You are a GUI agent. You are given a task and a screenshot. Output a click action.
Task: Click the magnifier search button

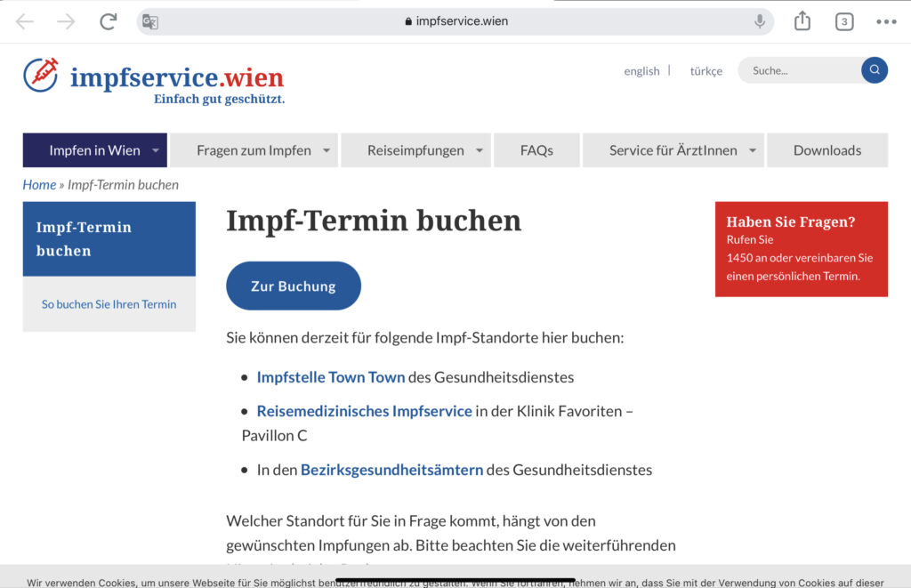(875, 70)
